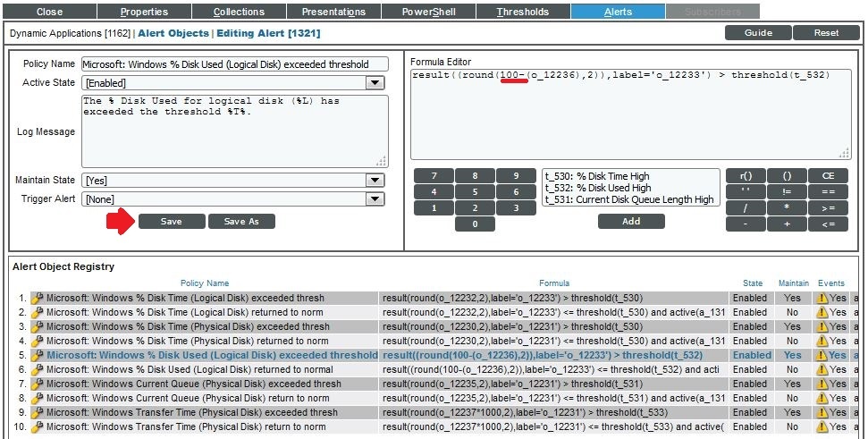
Task: Open the Collections tab
Action: tap(239, 12)
